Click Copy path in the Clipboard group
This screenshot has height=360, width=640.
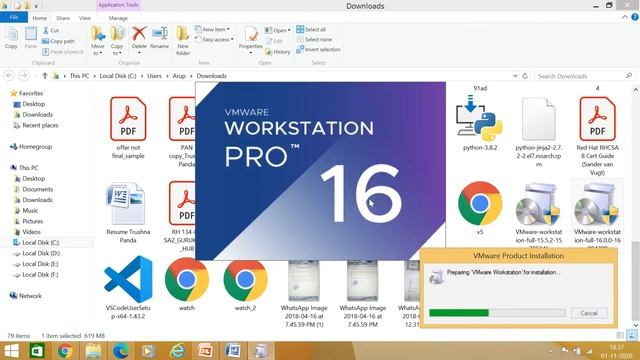point(58,41)
